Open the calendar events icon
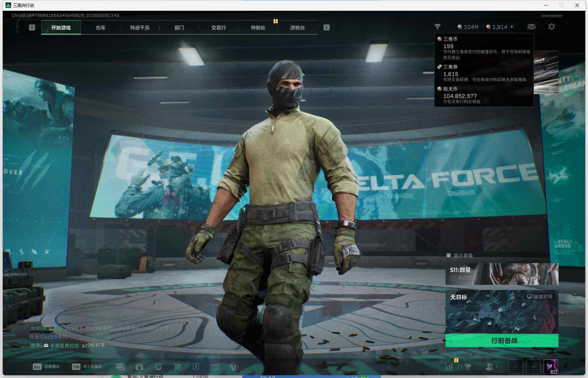588x378 pixels. [x=215, y=367]
